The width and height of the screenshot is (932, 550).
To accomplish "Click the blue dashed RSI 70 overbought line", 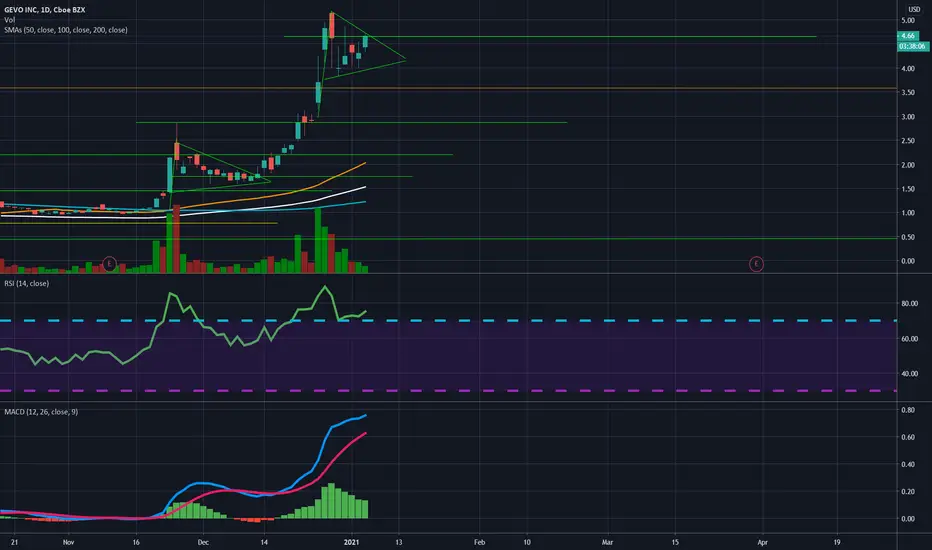I will pos(448,320).
